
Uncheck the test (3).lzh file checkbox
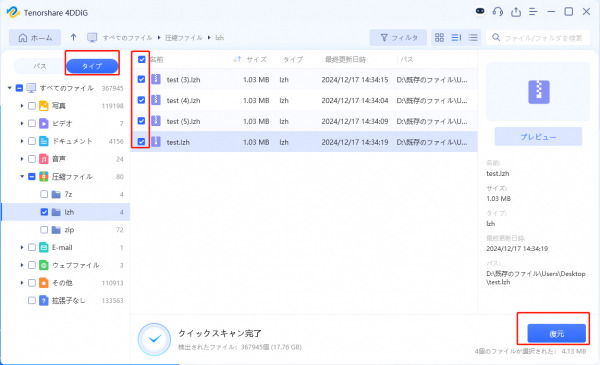pyautogui.click(x=141, y=79)
